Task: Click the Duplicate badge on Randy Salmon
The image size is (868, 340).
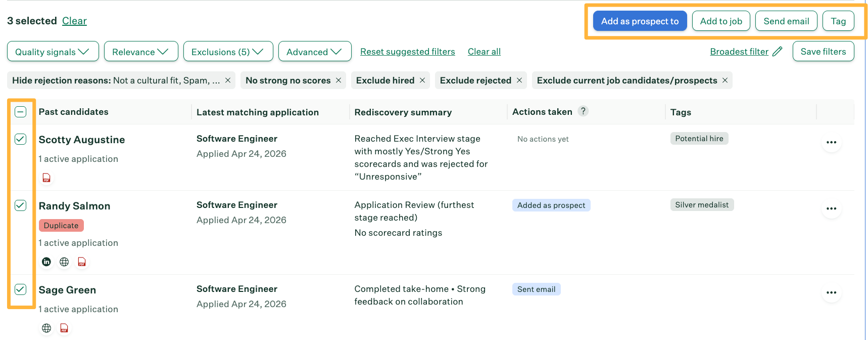Action: [61, 225]
